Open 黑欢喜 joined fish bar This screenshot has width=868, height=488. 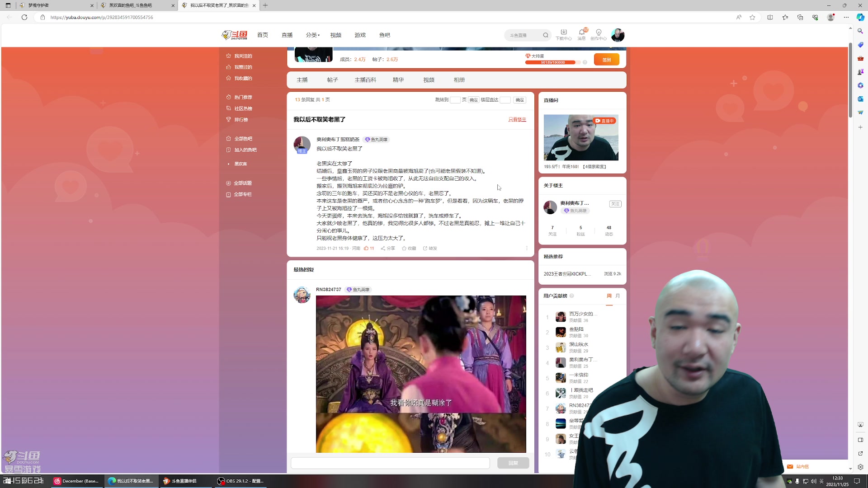[x=241, y=164]
